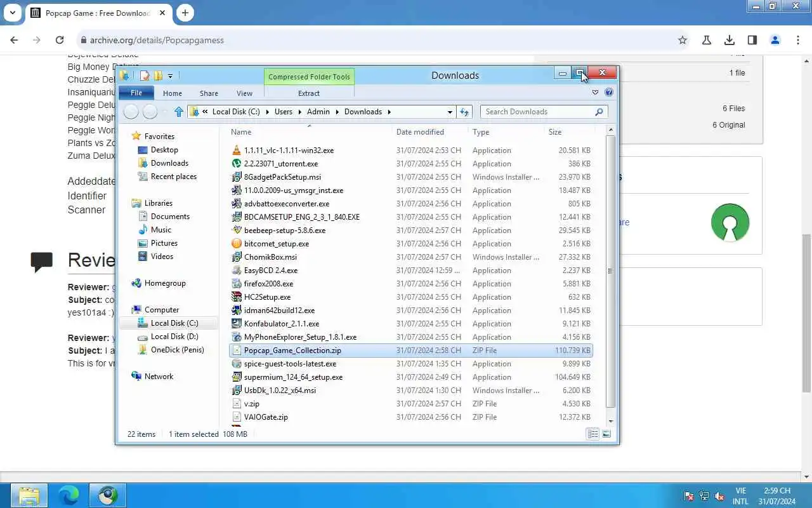Open Chrome three-dot menu

tap(798, 40)
